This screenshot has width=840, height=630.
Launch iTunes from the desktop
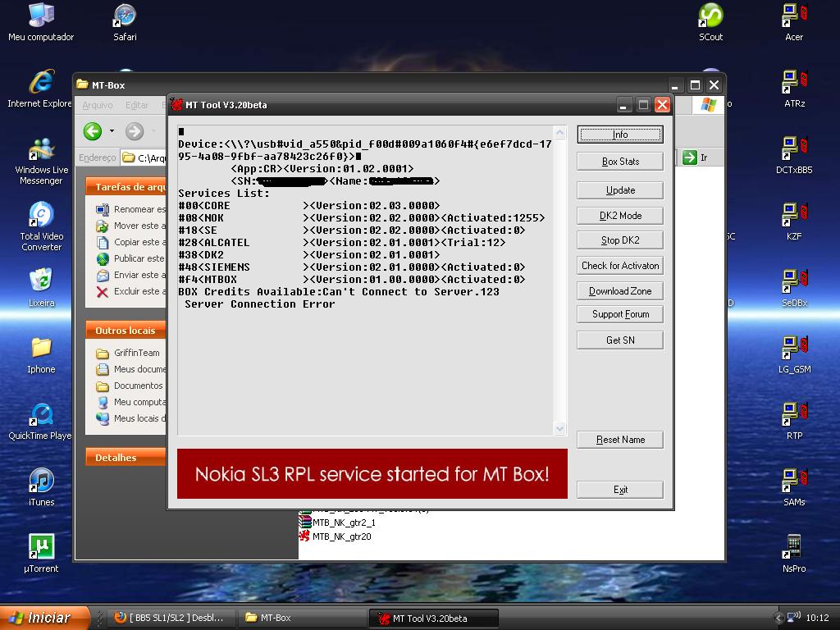tap(41, 487)
